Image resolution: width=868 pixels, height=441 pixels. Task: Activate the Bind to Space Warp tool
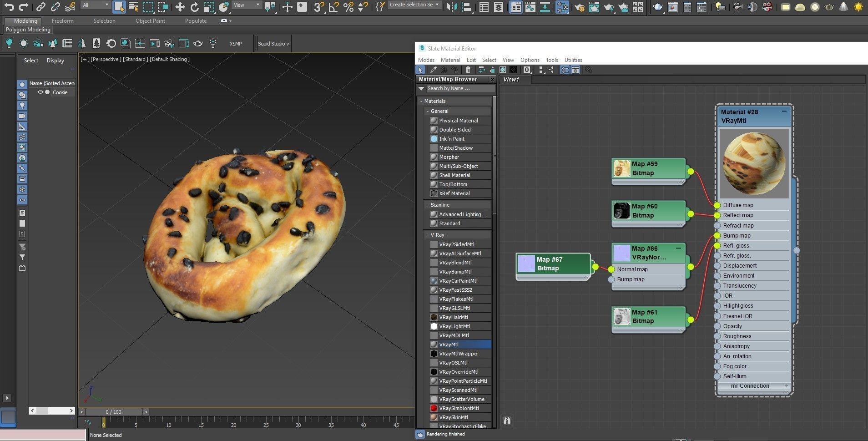click(70, 6)
